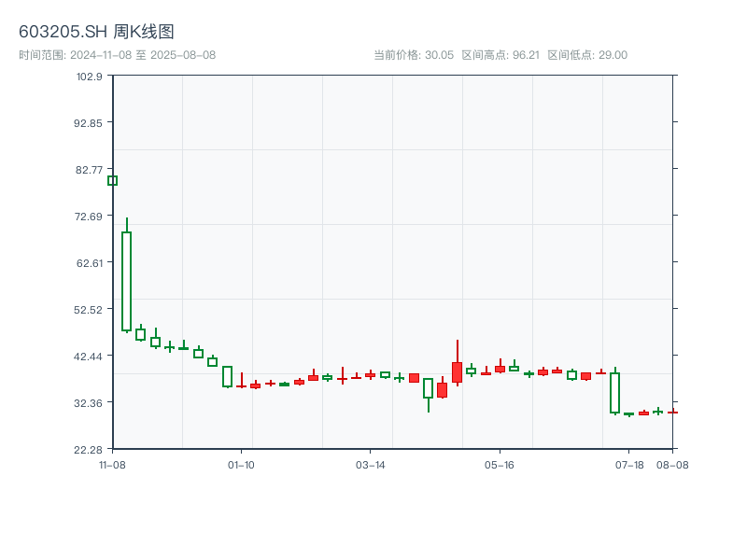Select the 03-14 date axis label
The width and height of the screenshot is (747, 560).
tap(371, 464)
